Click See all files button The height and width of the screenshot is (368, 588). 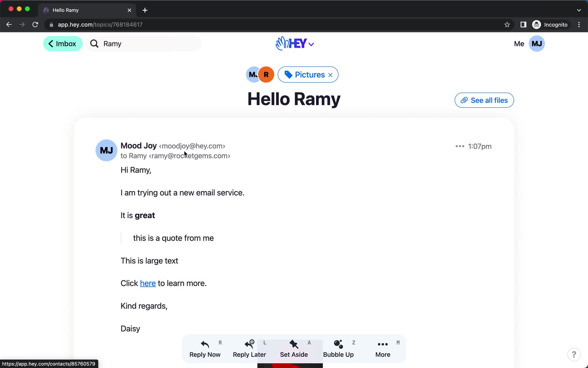tap(484, 100)
